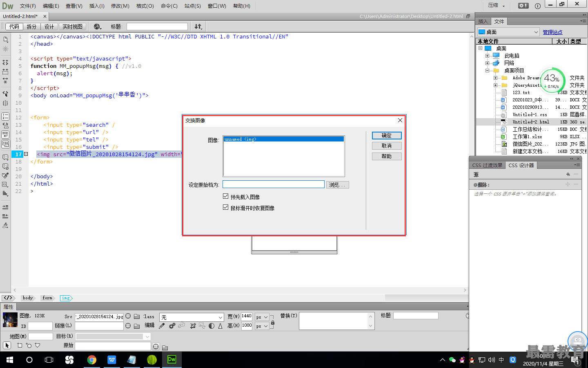Switch to the CSS 过渡效果 tab
The width and height of the screenshot is (588, 368).
[487, 165]
